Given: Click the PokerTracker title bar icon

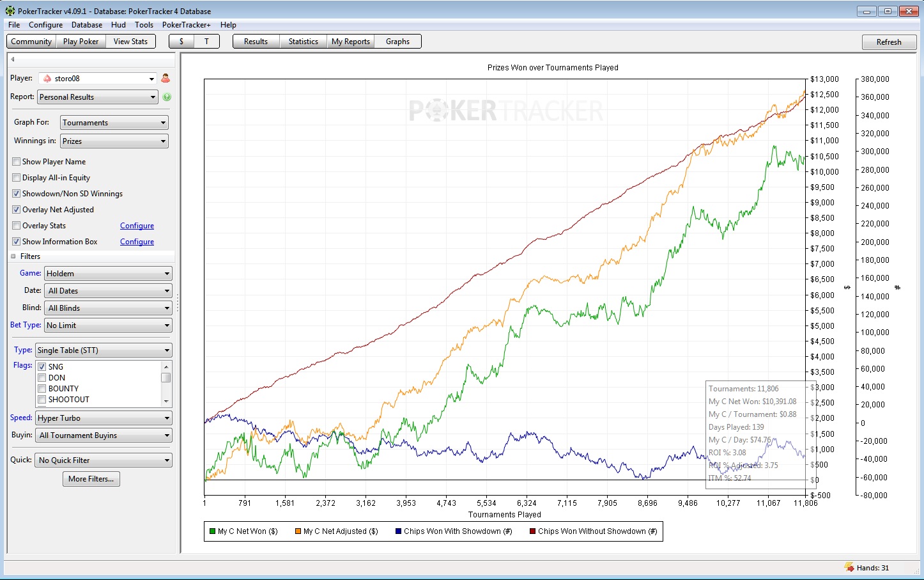Looking at the screenshot, I should [x=10, y=11].
